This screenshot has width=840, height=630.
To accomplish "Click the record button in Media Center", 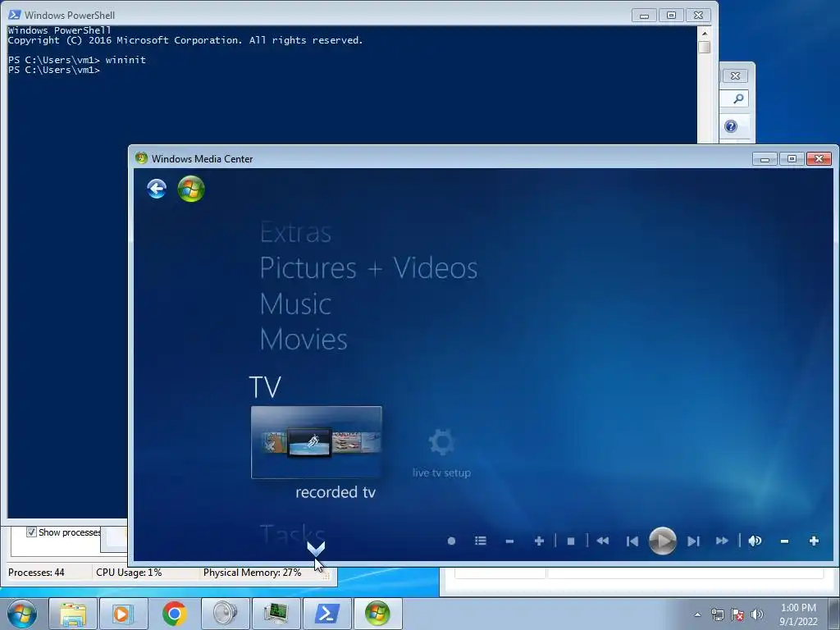I will (x=452, y=541).
